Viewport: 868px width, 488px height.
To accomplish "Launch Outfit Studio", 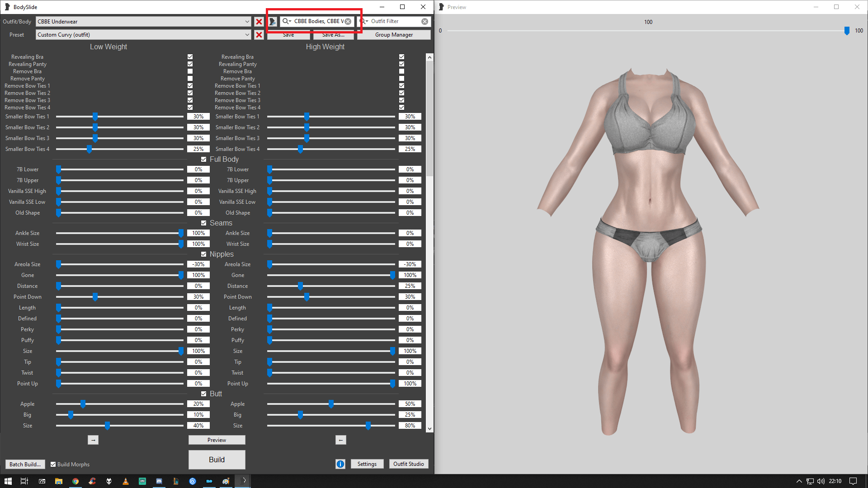I will click(x=409, y=464).
